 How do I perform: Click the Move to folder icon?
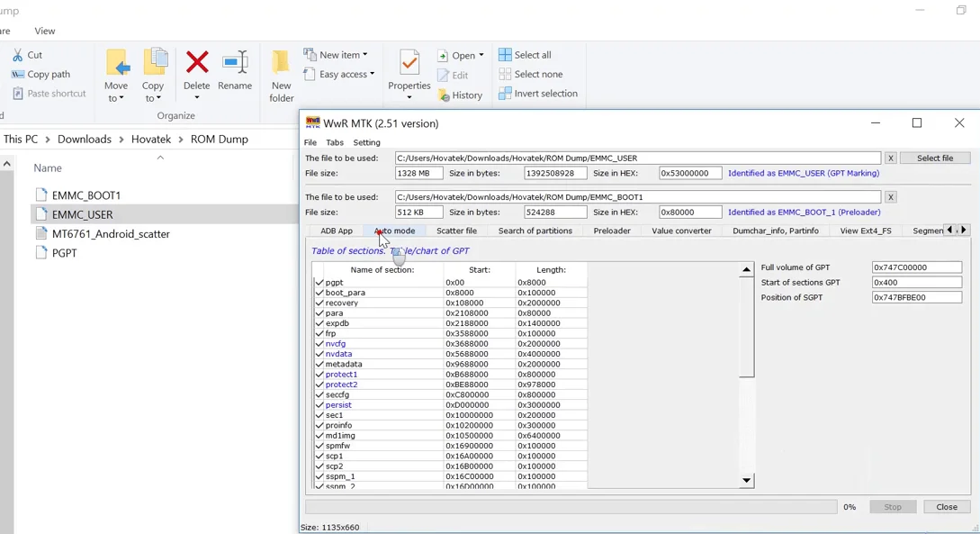117,62
